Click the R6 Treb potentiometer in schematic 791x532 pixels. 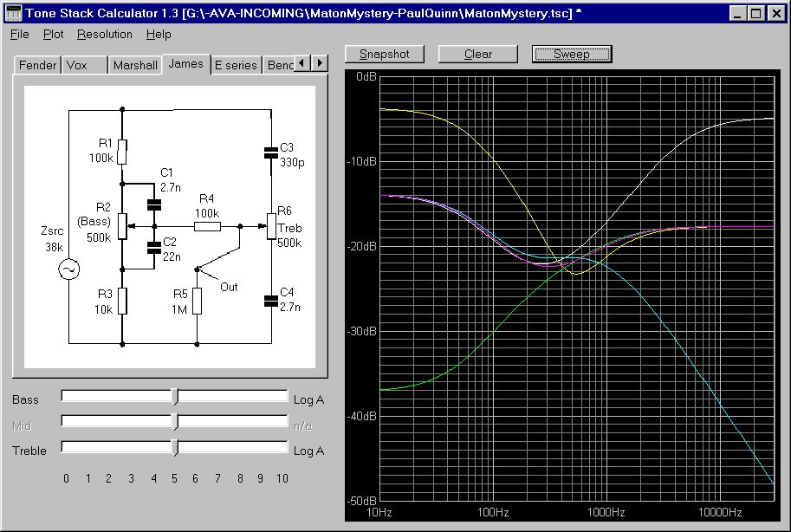tap(271, 226)
